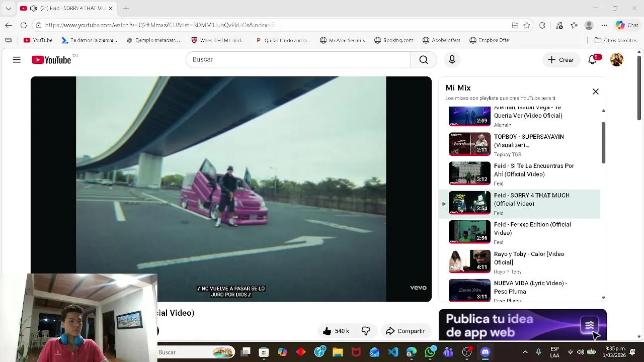Open the Otros favoritos folder
Viewport: 644px width, 362px height.
[x=615, y=40]
